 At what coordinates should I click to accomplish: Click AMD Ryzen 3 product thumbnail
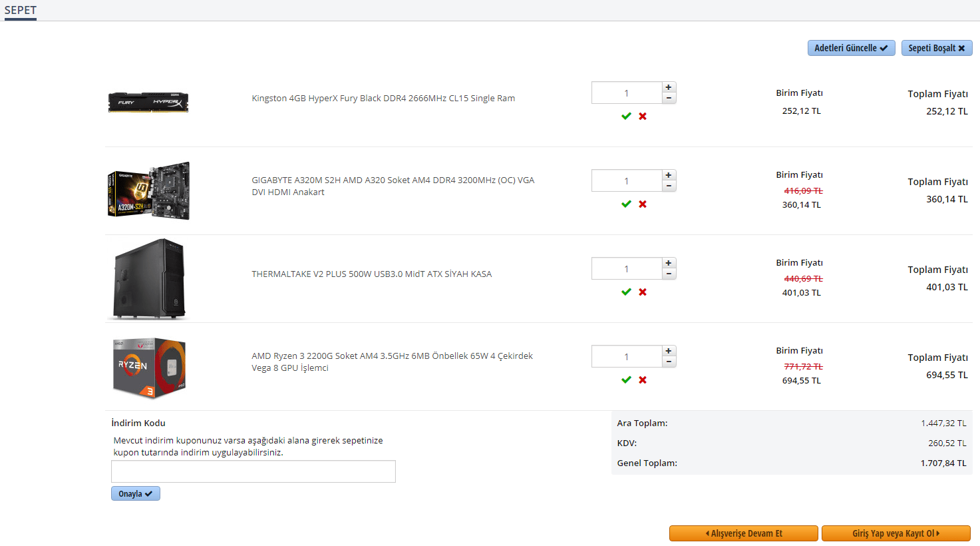(x=149, y=368)
